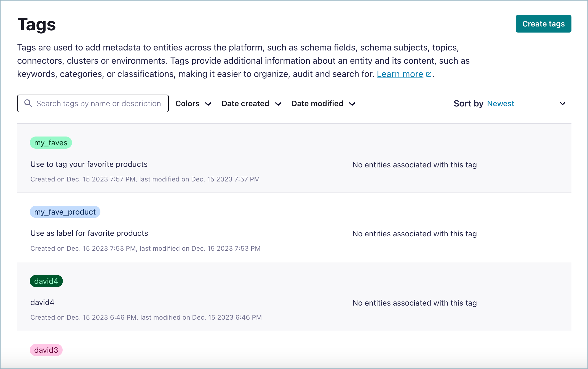Select the my_faves tag chip

[50, 143]
